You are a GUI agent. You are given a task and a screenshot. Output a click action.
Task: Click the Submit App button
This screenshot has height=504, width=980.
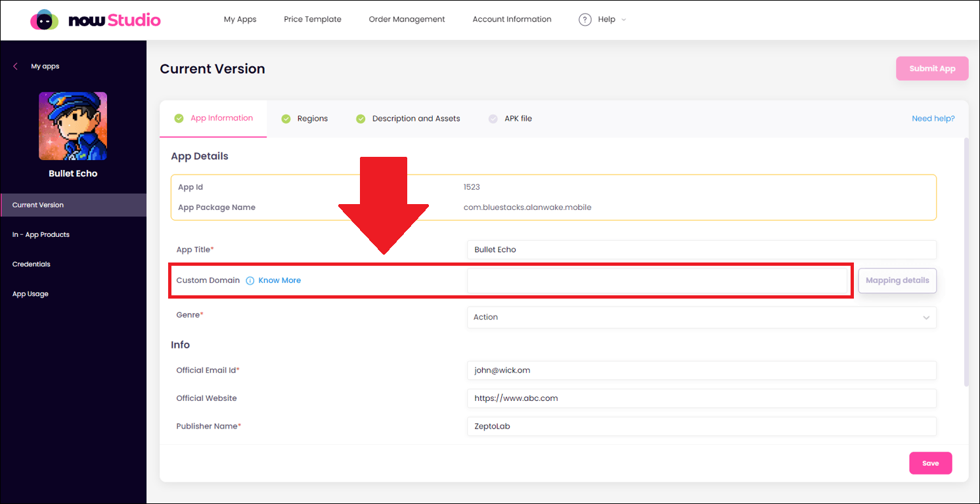coord(932,68)
